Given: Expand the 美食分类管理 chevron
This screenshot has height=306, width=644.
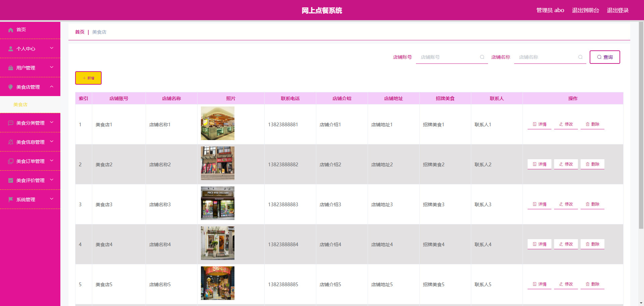Looking at the screenshot, I should (x=52, y=122).
